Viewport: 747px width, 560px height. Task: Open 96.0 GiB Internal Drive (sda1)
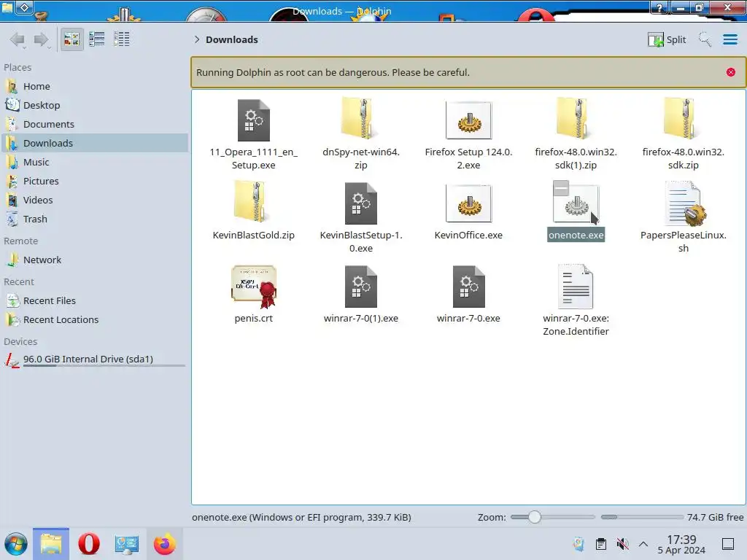(95, 359)
